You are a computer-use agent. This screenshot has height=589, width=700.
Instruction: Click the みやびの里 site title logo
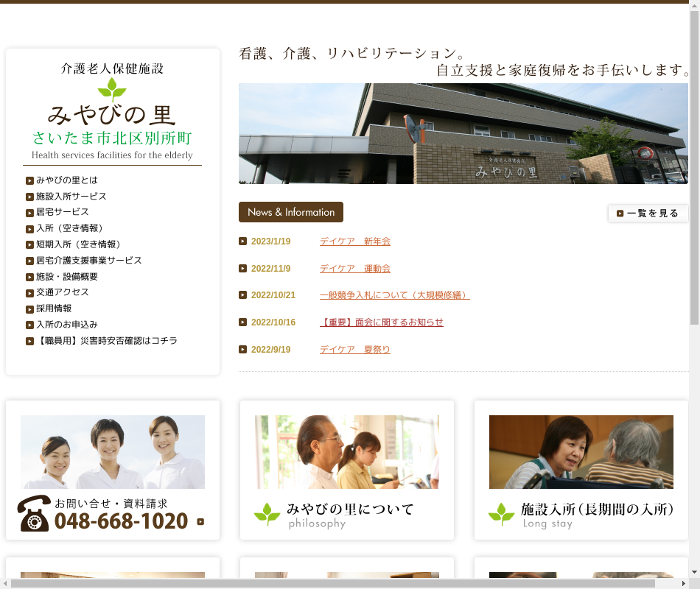(111, 115)
